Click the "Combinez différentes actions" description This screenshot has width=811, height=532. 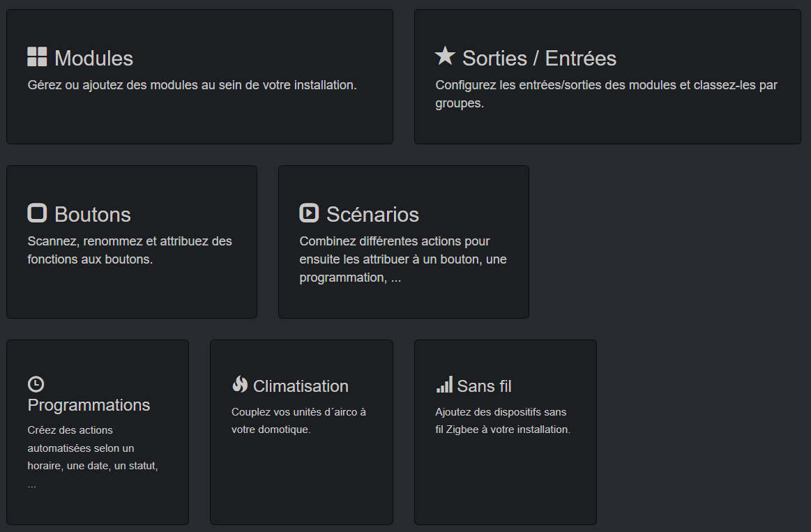pos(404,259)
